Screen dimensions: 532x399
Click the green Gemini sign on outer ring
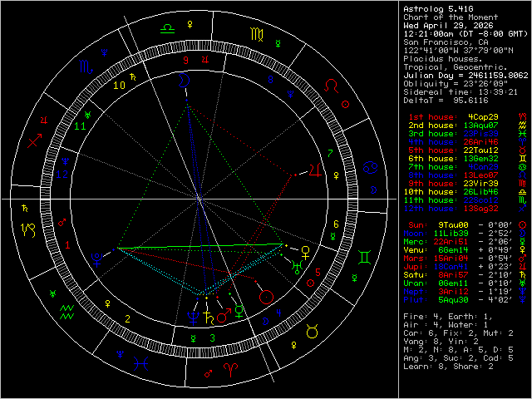click(x=364, y=258)
